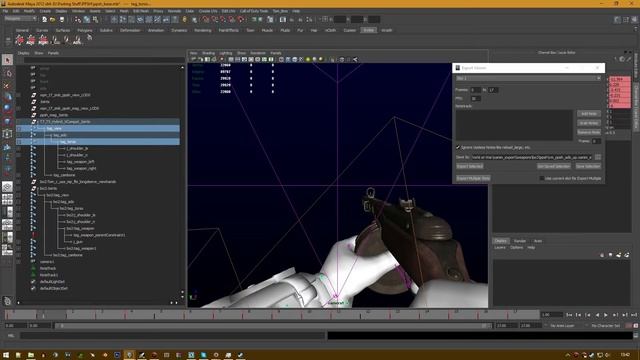Click first red shelf icon
Image resolution: width=640 pixels, height=360 pixels.
coord(19,40)
